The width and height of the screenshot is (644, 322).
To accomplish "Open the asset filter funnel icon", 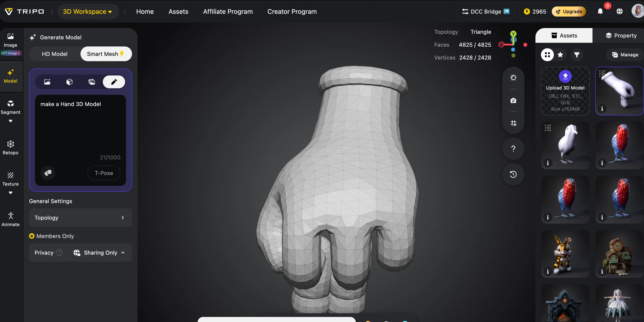I will coord(577,55).
